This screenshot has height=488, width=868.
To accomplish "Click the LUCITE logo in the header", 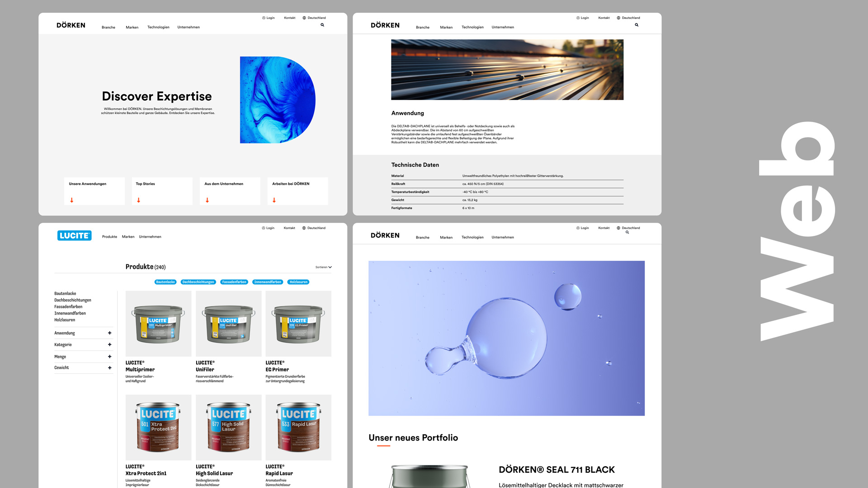I will [74, 235].
